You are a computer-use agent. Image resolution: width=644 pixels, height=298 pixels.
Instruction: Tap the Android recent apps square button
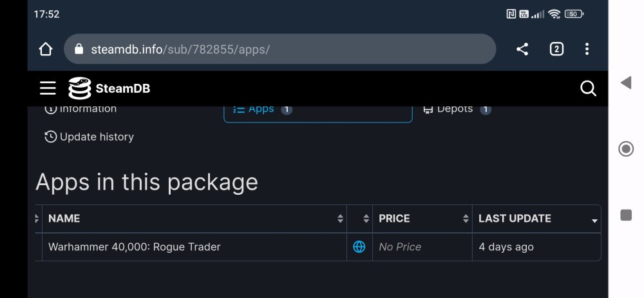tap(626, 215)
